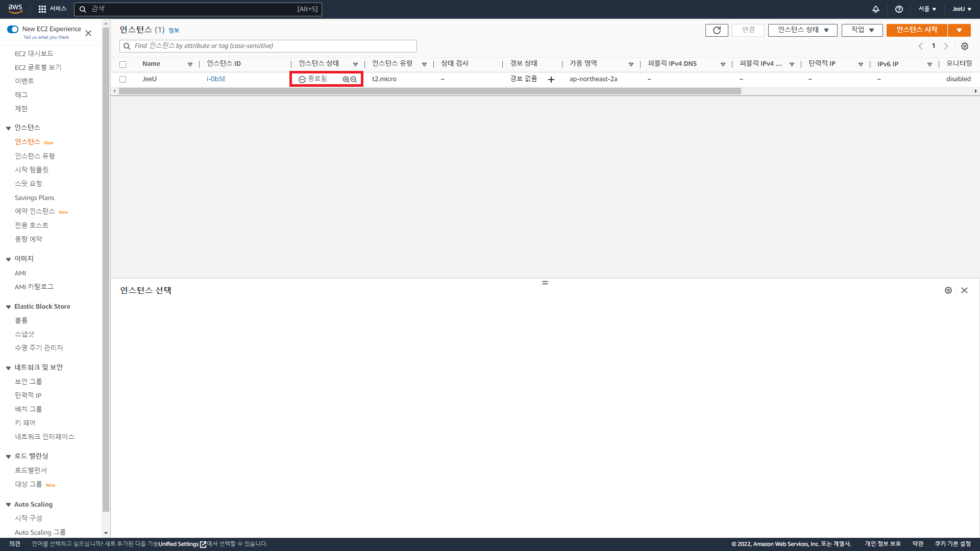
Task: Click the 인스턴스 시작 orange button
Action: 917,30
